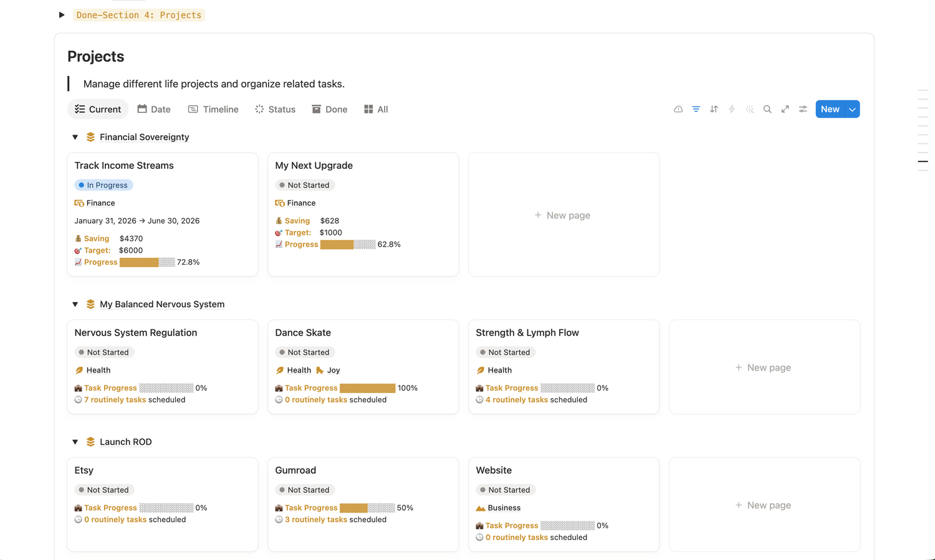
Task: Switch to the Timeline view tab
Action: point(213,109)
